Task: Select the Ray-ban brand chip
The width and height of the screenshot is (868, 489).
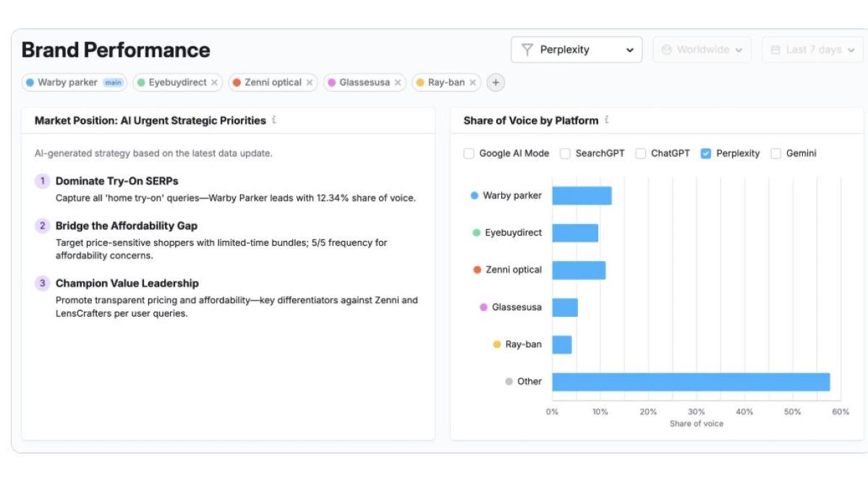Action: tap(446, 82)
